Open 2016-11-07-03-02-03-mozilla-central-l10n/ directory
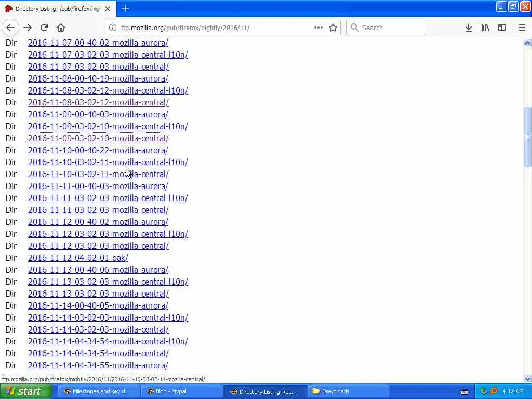This screenshot has height=399, width=532. (x=108, y=55)
